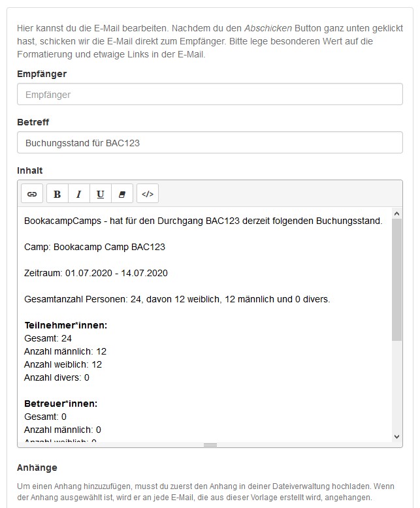This screenshot has width=420, height=508.
Task: Click the scrollbar up arrow in editor
Action: click(397, 213)
